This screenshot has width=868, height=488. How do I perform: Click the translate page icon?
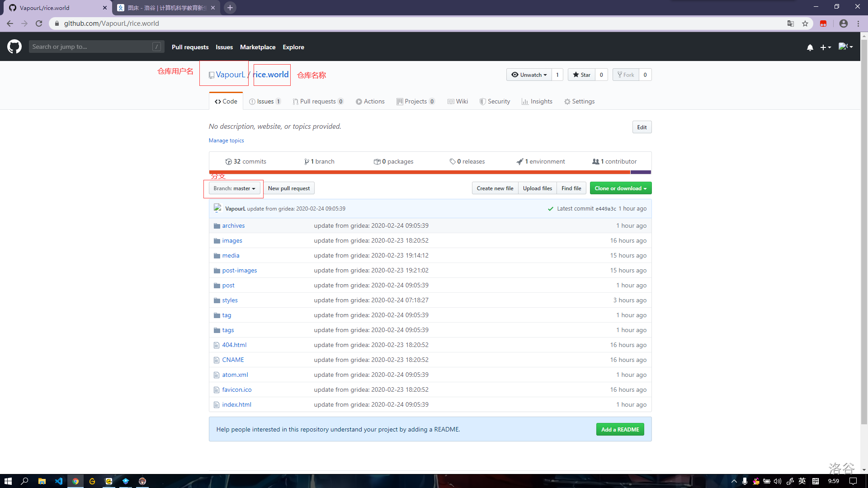pyautogui.click(x=791, y=23)
